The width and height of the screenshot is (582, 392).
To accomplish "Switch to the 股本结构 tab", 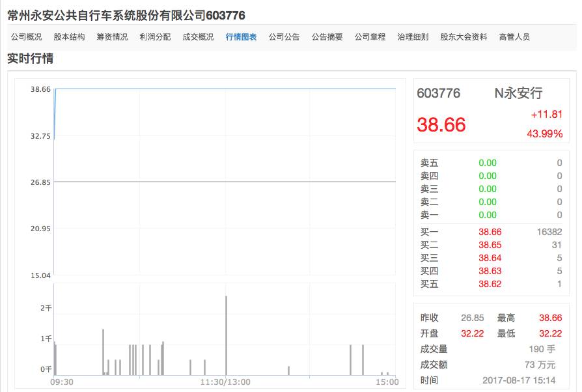I will click(x=70, y=36).
